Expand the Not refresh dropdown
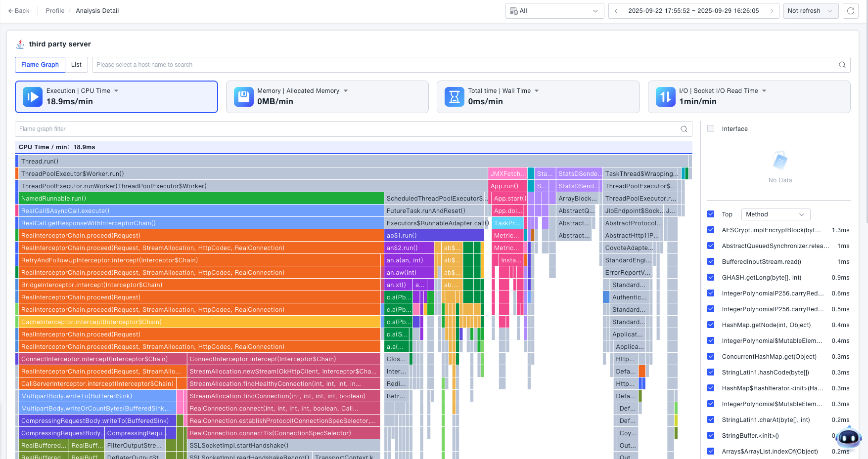This screenshot has height=459, width=868. [x=810, y=11]
